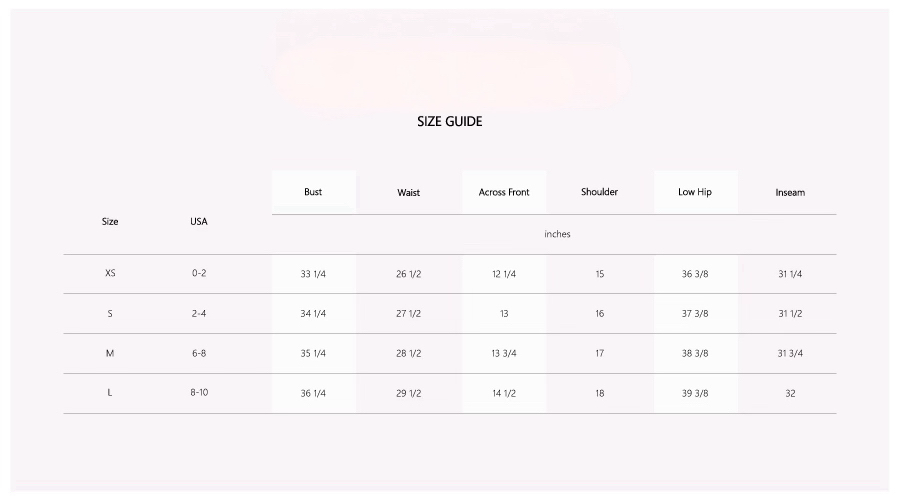
Task: Select the Low Hip column header
Action: point(695,192)
